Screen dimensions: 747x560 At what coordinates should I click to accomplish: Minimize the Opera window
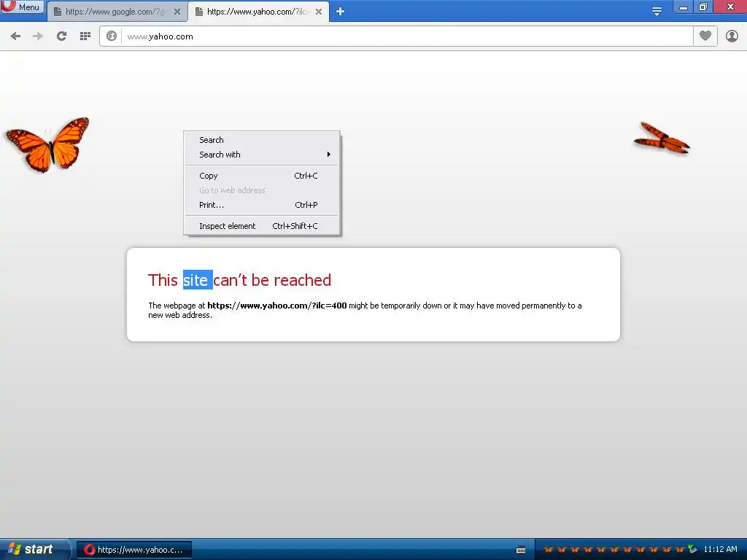tap(683, 7)
